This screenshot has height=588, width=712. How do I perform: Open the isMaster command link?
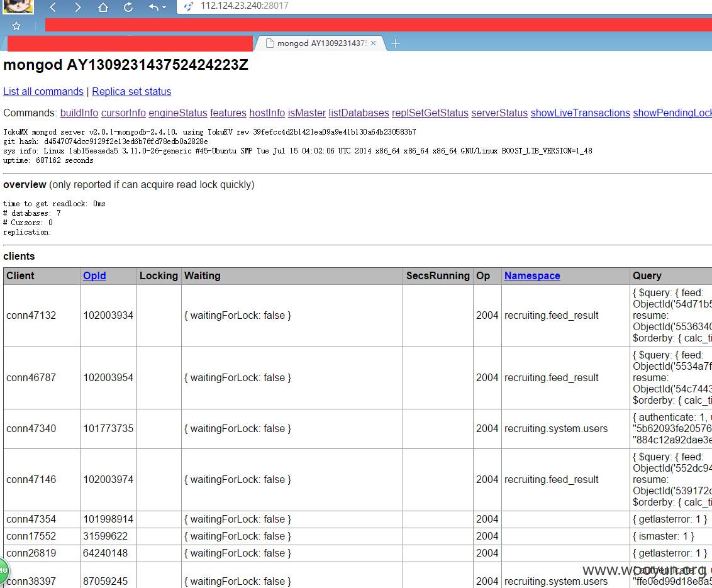pyautogui.click(x=307, y=113)
